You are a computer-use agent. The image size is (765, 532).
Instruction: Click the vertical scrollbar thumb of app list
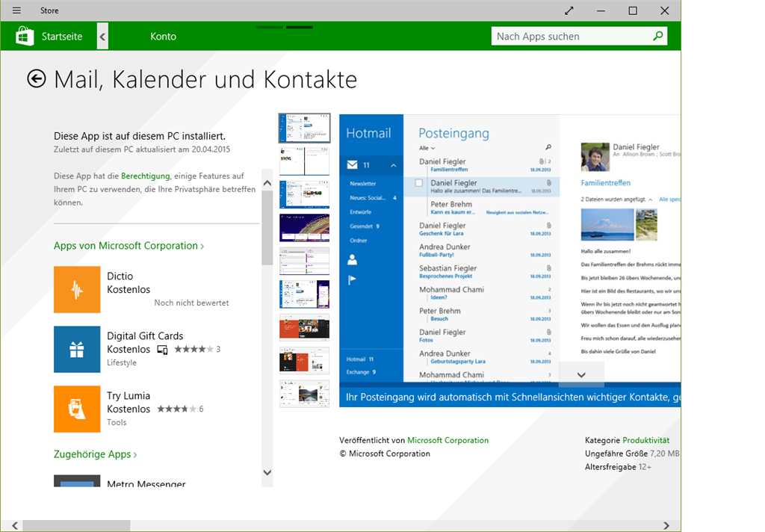[267, 227]
